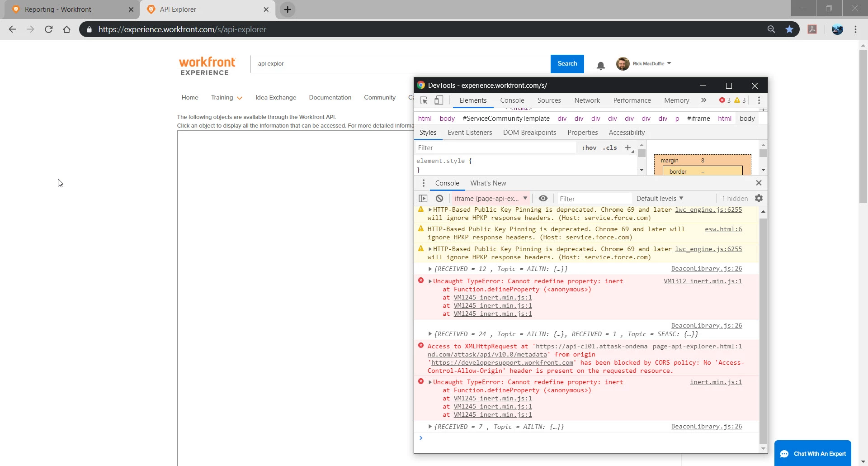Expand the Training menu dropdown
The height and width of the screenshot is (466, 868).
pos(226,98)
